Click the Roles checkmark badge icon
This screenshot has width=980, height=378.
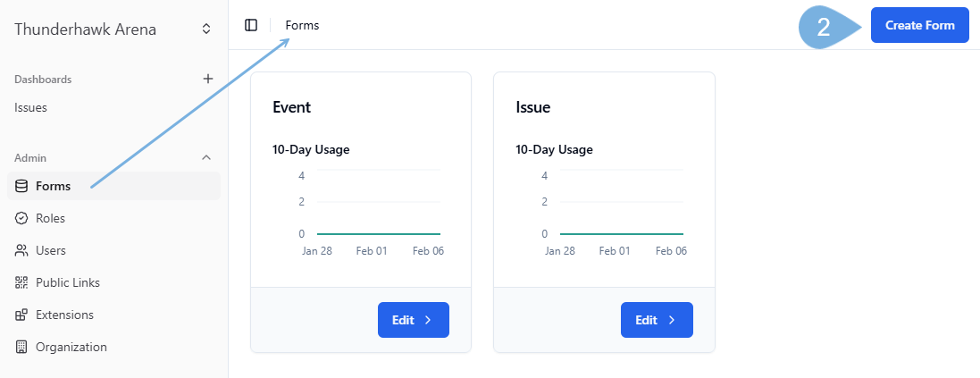tap(21, 218)
